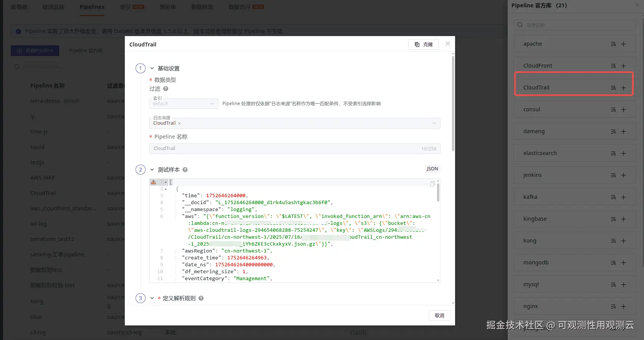Collapse the 测试样本 section
Screen dimensions: 644x340
click(152, 170)
